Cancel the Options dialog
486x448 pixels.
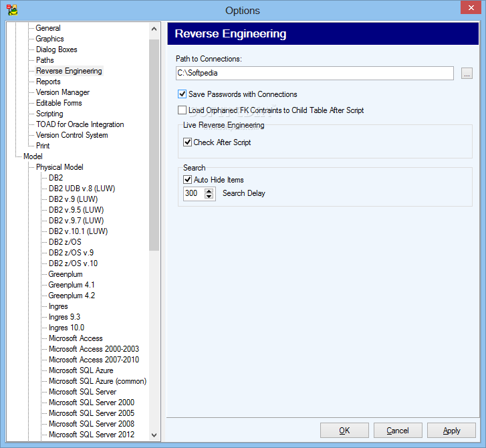pyautogui.click(x=398, y=431)
